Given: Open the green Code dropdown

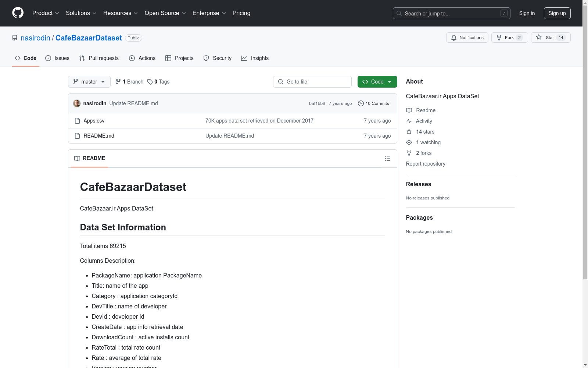Looking at the screenshot, I should point(377,82).
